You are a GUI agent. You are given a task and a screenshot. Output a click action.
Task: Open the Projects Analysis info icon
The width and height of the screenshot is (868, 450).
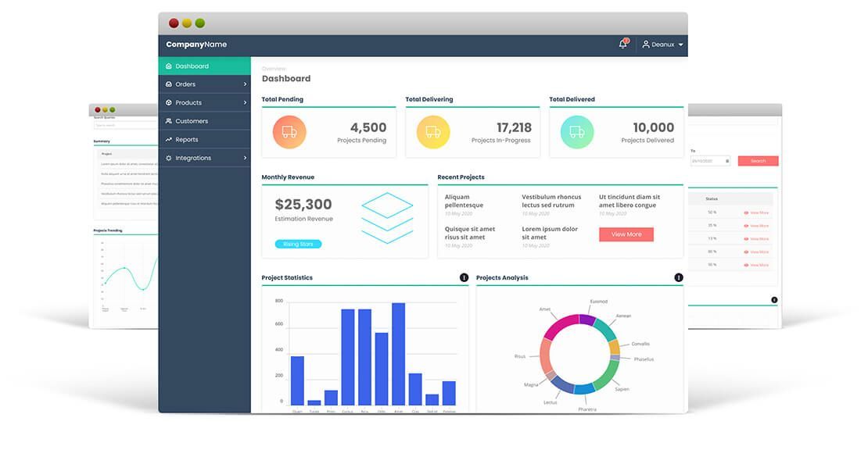coord(679,277)
